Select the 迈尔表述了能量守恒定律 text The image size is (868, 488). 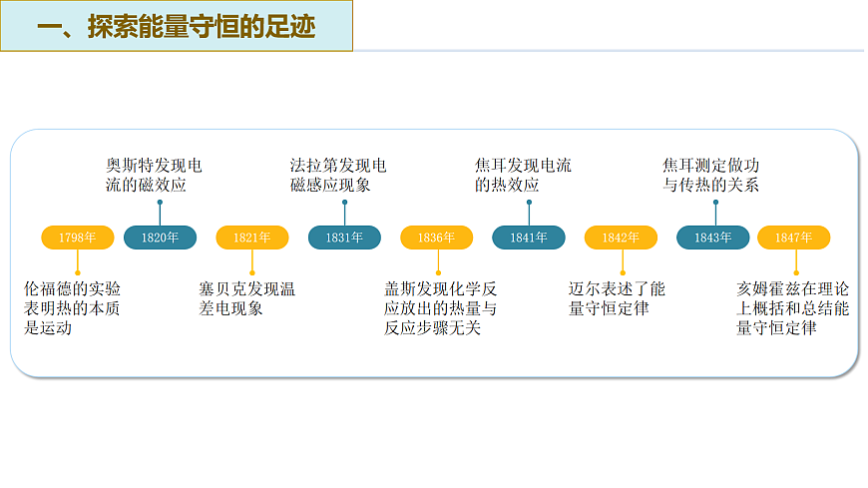617,298
